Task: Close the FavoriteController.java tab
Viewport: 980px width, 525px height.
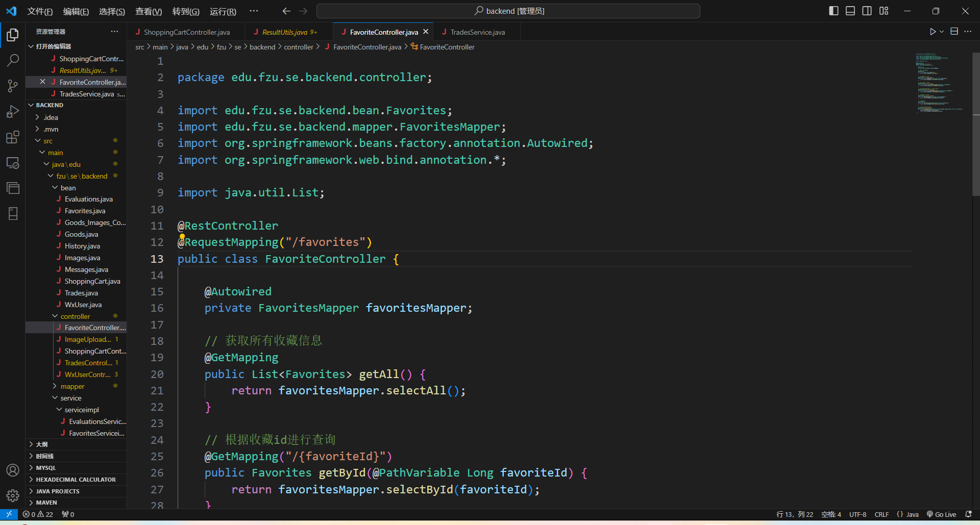Action: 426,32
